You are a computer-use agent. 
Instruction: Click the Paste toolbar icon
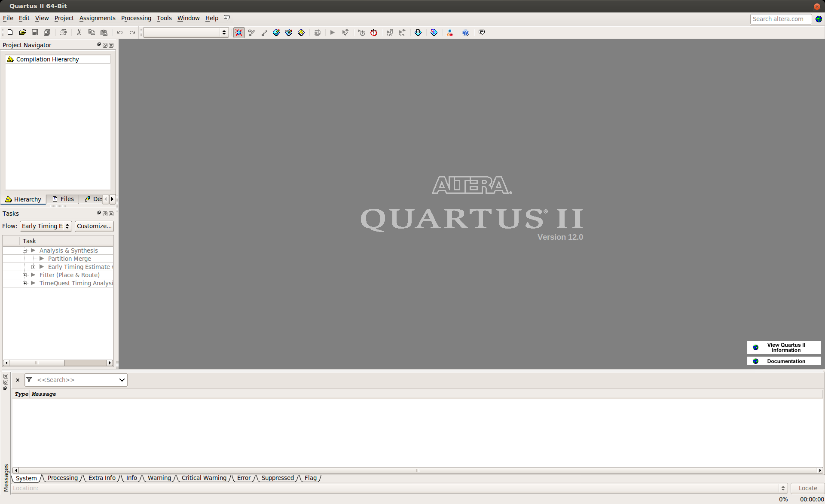tap(104, 32)
